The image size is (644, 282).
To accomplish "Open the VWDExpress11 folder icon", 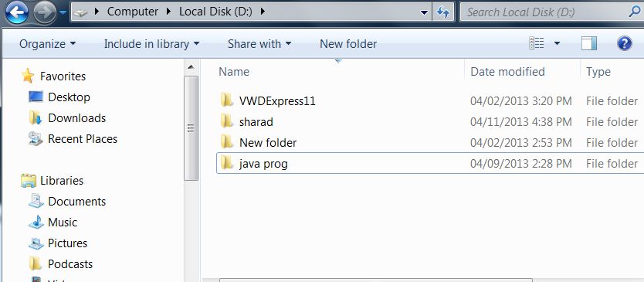I will pyautogui.click(x=227, y=100).
